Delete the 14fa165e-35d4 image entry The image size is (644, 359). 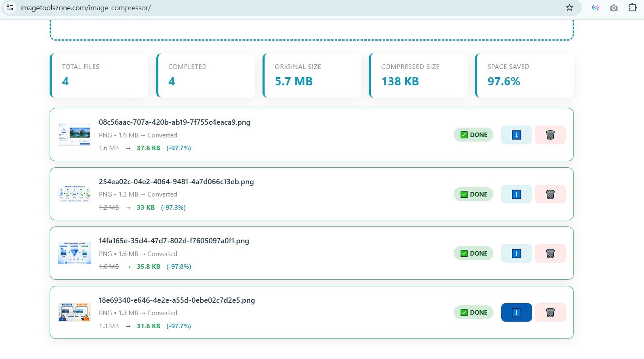pos(550,254)
